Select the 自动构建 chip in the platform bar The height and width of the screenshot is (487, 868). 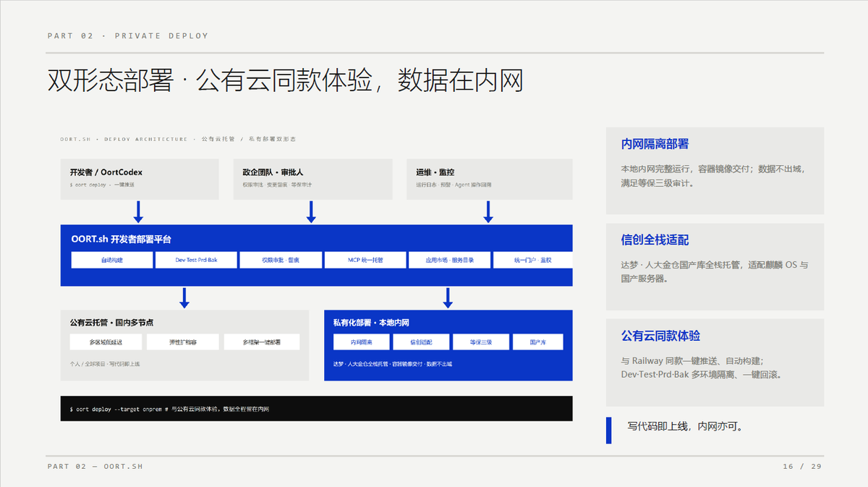point(112,260)
